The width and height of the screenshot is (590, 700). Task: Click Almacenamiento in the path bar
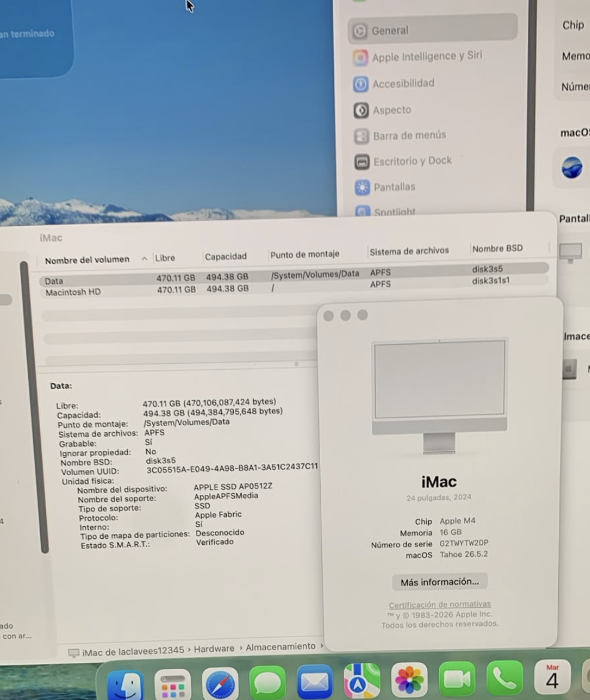(281, 647)
